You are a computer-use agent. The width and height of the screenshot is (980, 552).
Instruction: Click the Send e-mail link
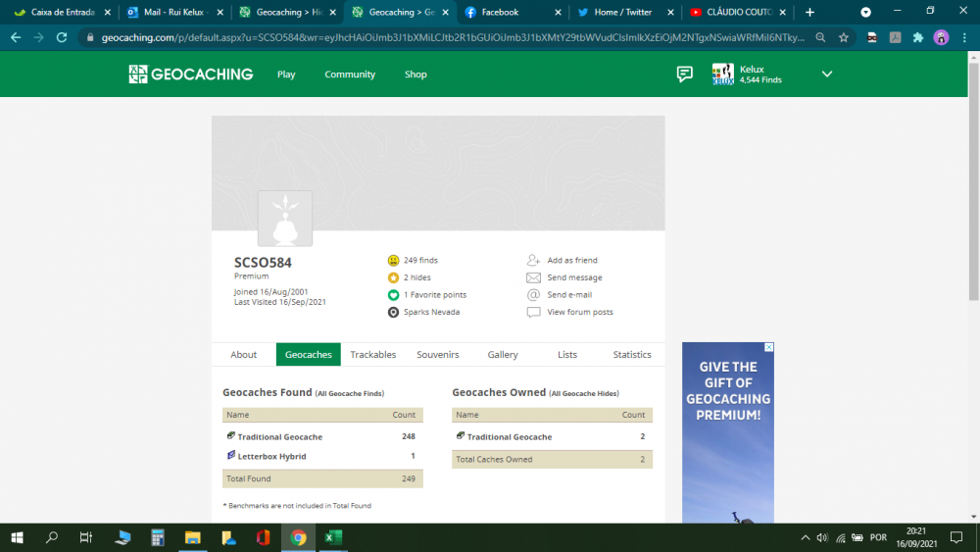[569, 294]
